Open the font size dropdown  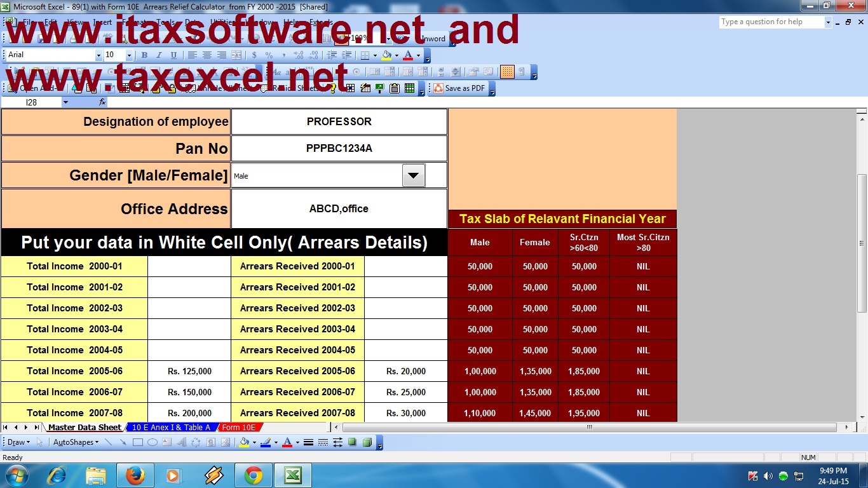click(129, 55)
